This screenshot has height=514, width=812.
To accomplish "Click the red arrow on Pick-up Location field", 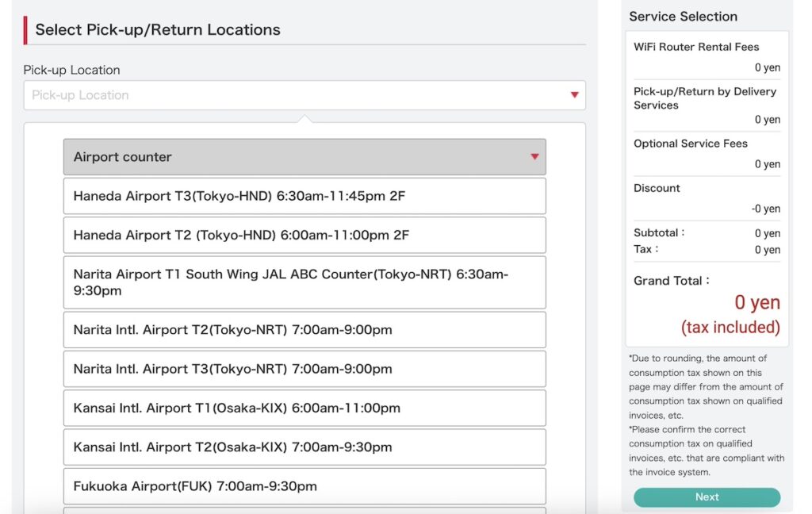I will [574, 95].
